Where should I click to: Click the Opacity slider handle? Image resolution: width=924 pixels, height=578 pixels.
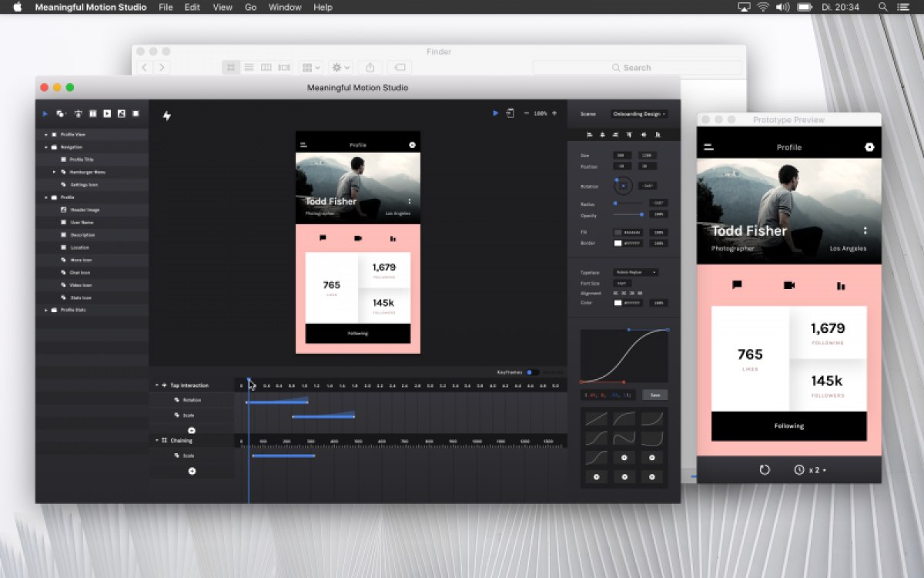(x=641, y=214)
